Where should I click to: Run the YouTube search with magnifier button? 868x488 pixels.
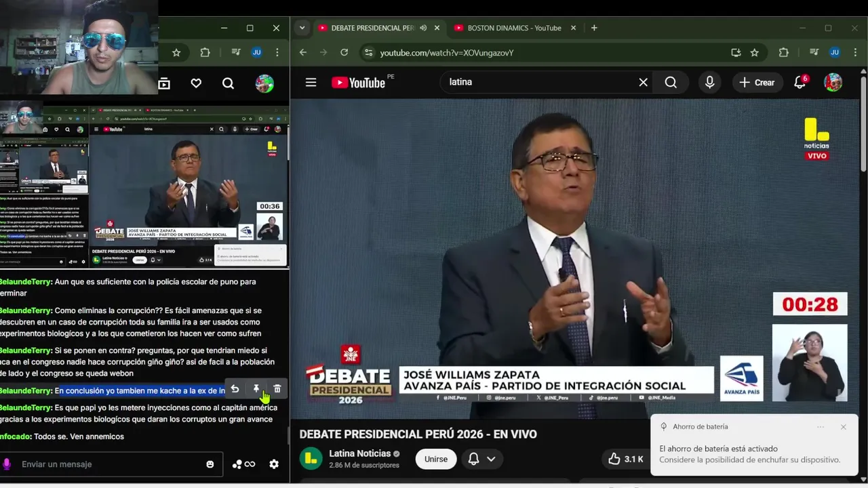pos(671,82)
